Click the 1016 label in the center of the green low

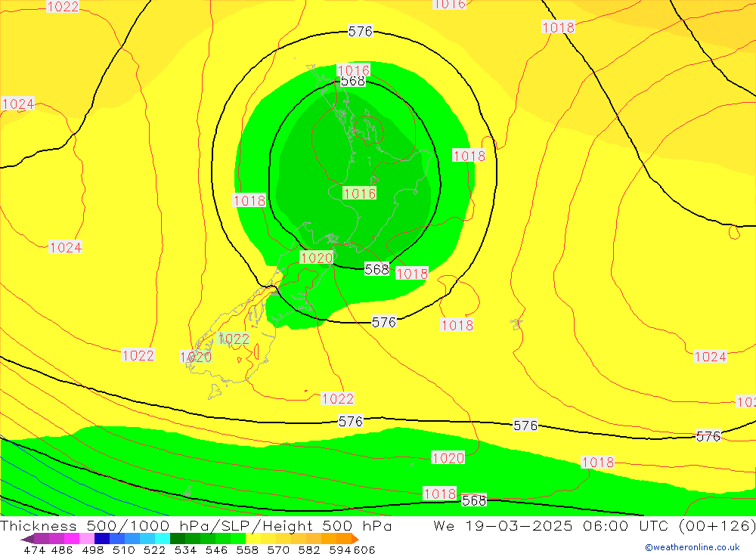tap(360, 193)
